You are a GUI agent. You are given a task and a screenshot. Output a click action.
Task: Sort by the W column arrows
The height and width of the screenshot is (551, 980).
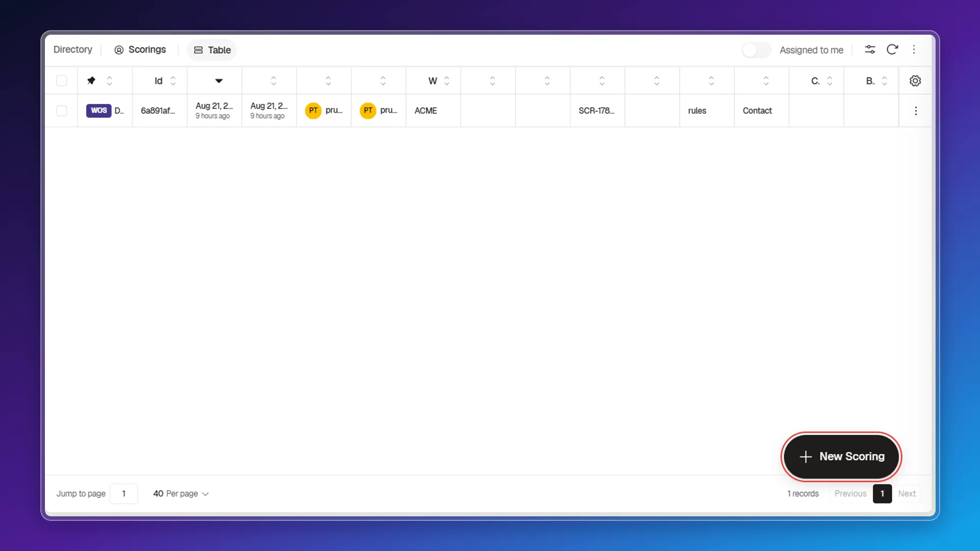tap(447, 81)
